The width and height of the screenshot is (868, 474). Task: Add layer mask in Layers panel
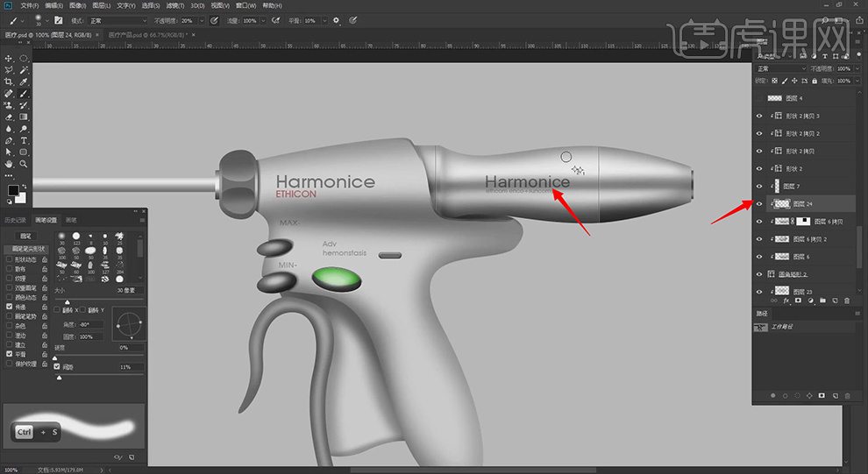(798, 301)
